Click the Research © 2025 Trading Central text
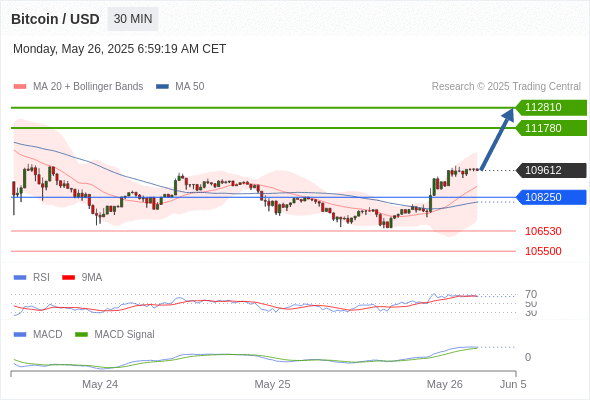Viewport: 590px width, 400px height. coord(506,87)
